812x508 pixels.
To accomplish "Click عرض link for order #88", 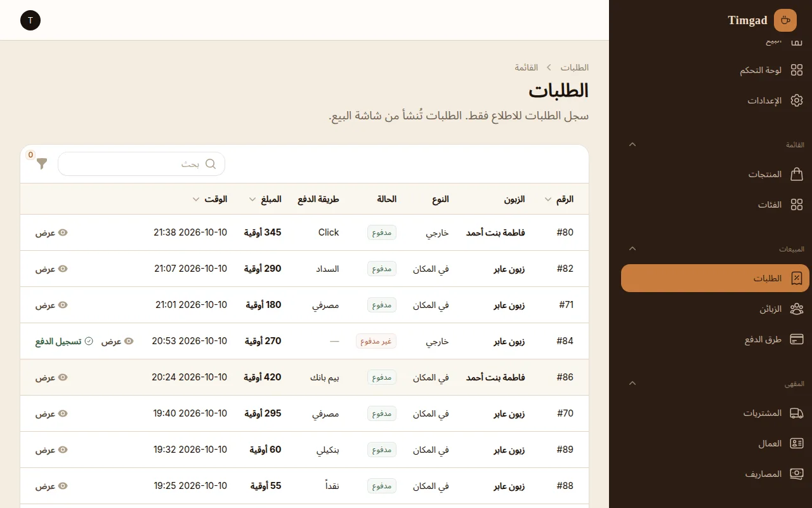I will tap(51, 486).
